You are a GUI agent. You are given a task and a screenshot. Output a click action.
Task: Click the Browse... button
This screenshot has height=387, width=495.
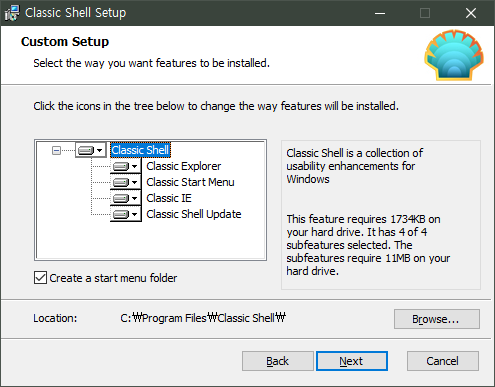(437, 319)
